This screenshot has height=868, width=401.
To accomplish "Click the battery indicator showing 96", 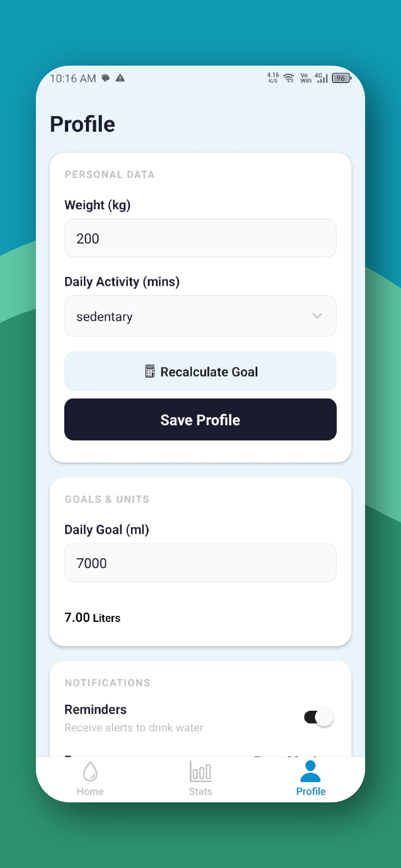I will click(x=340, y=78).
